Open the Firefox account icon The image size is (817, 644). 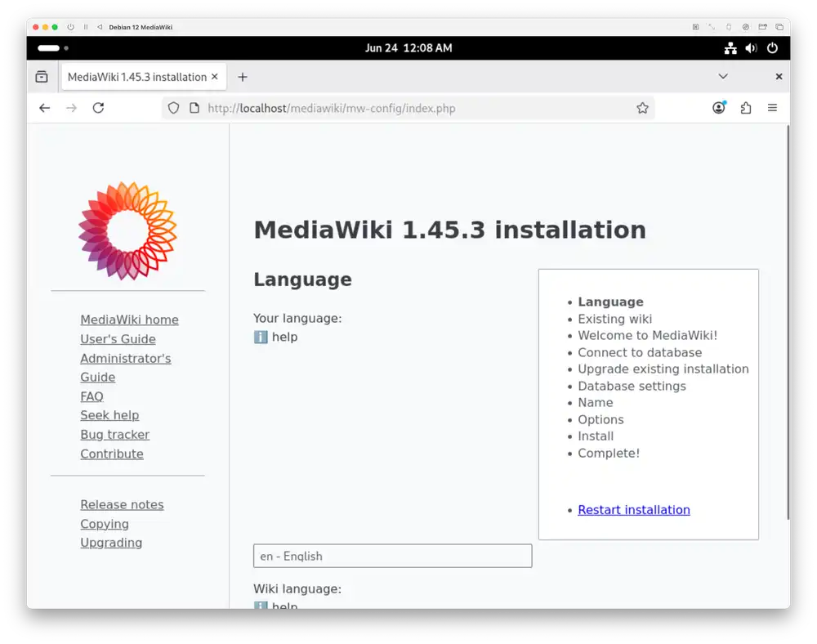[x=719, y=107]
